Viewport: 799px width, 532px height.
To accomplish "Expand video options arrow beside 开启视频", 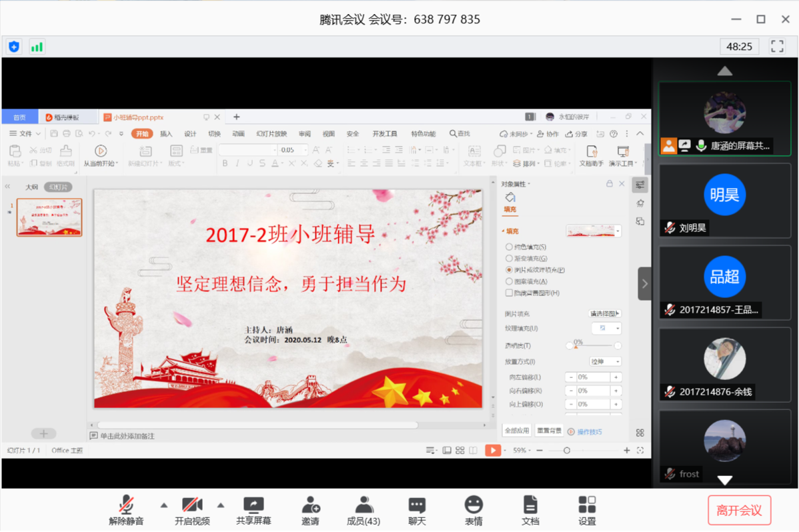I will (221, 505).
